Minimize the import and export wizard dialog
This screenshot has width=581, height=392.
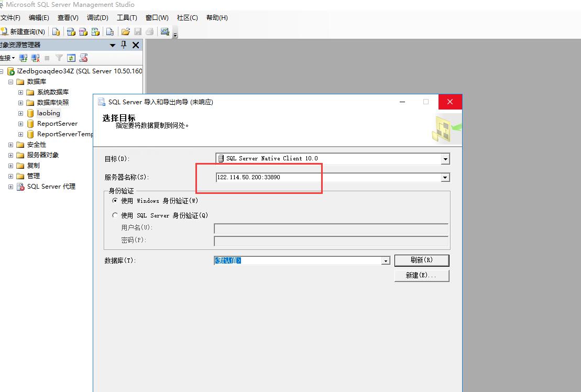(x=402, y=102)
